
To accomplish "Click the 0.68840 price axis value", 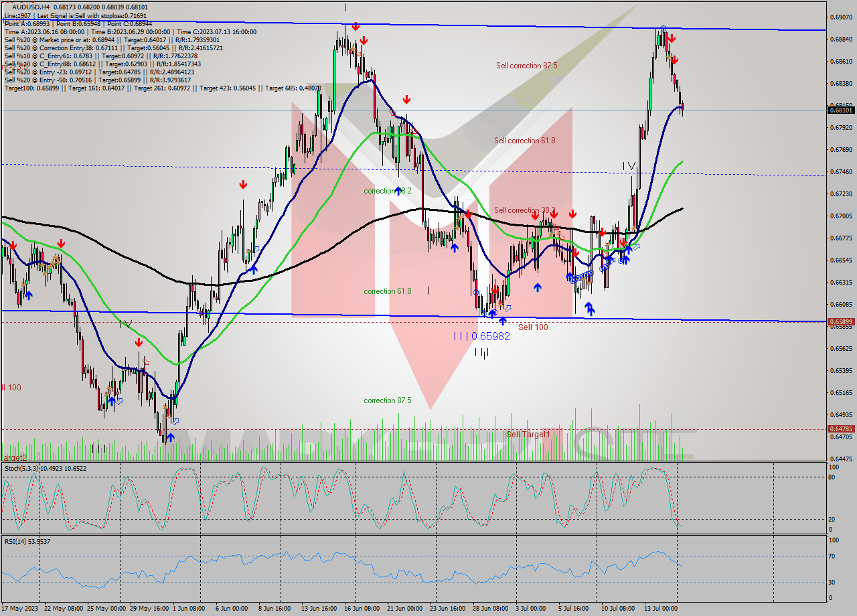I will (841, 39).
